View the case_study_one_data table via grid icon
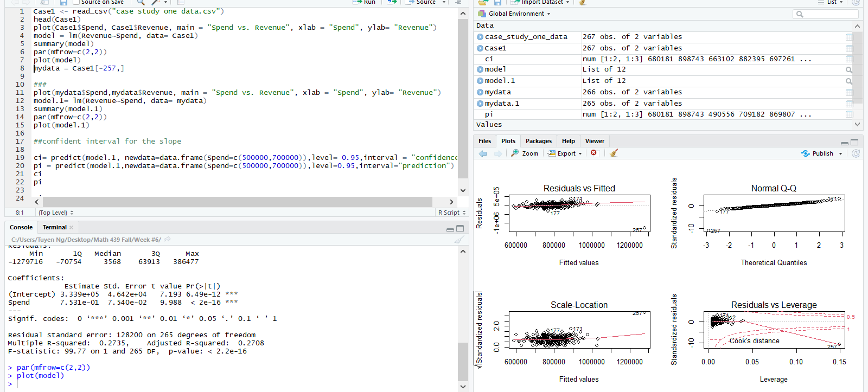 coord(849,37)
